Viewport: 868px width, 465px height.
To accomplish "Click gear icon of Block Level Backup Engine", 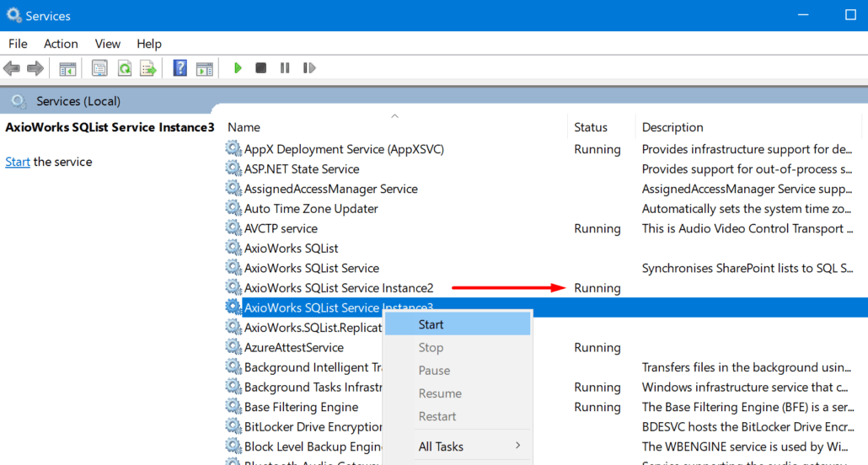I will point(233,446).
